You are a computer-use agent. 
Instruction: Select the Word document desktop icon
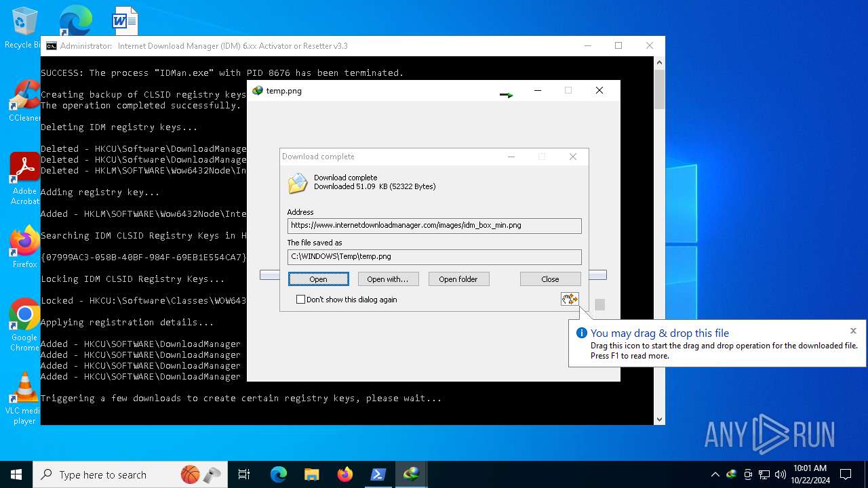pos(125,20)
